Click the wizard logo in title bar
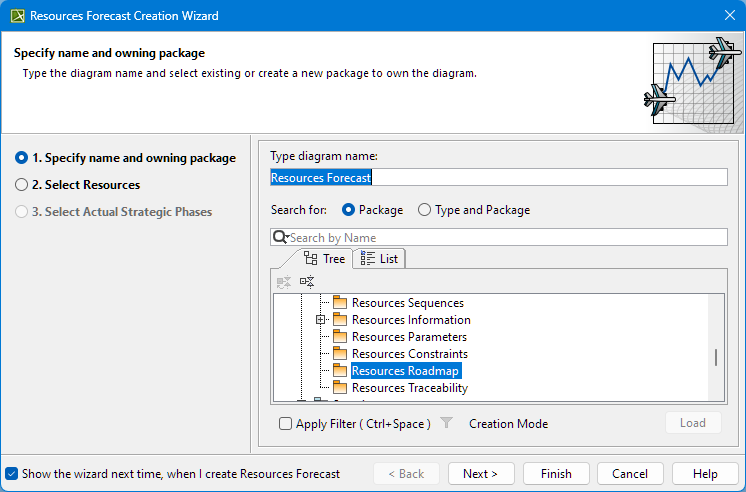 (15, 16)
